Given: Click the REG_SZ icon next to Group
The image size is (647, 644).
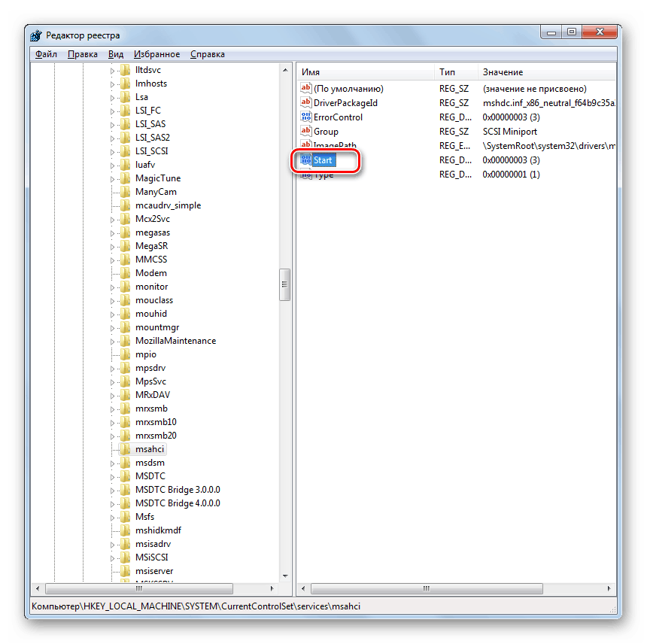Looking at the screenshot, I should (308, 131).
